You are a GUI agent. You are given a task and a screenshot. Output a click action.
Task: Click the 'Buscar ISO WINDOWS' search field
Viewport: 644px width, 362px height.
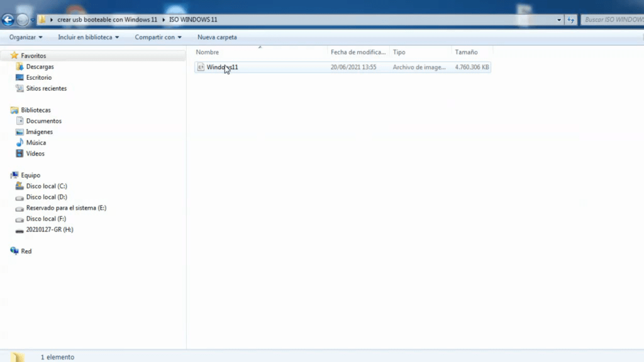click(613, 19)
